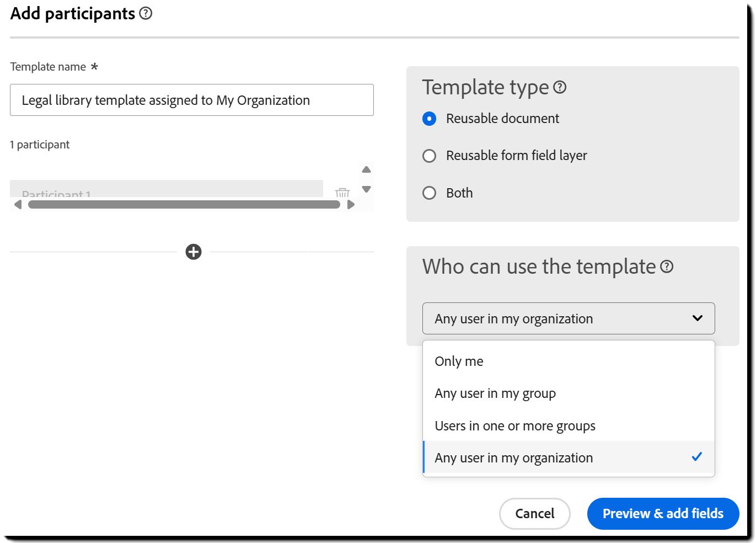Click the right arrow of horizontal scrollbar
Image resolution: width=756 pixels, height=543 pixels.
click(x=351, y=205)
